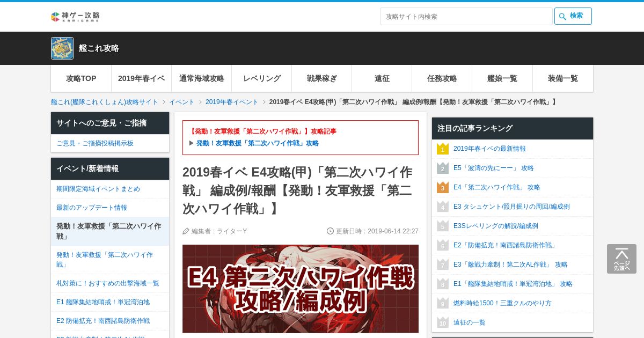This screenshot has height=338, width=644.
Task: Select highlighted 発動！友軍救援 sidebar entry
Action: (x=110, y=231)
